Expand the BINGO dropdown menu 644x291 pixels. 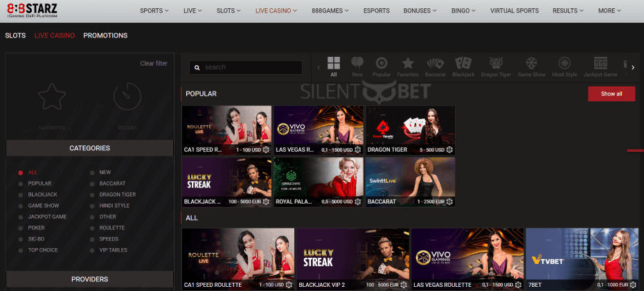[463, 10]
